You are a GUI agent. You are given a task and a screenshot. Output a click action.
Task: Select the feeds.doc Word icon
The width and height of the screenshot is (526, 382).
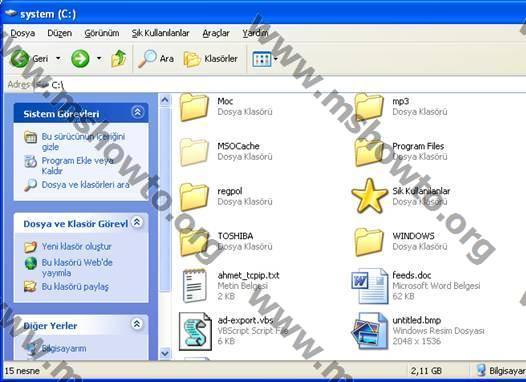point(369,286)
